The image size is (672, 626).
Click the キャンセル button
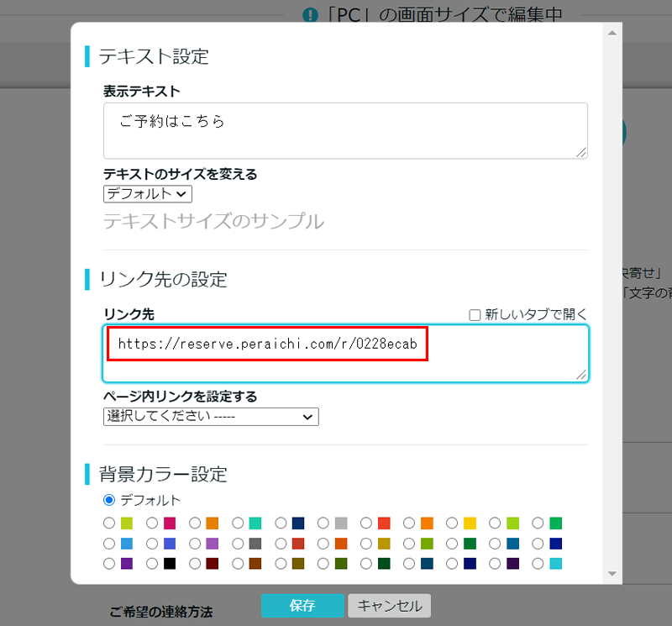pyautogui.click(x=389, y=605)
